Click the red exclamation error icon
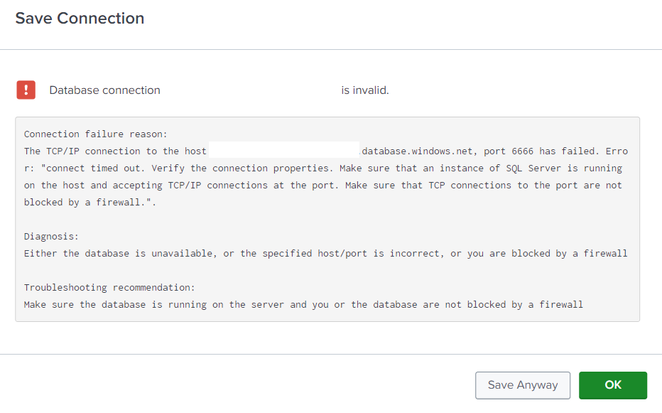 (26, 90)
